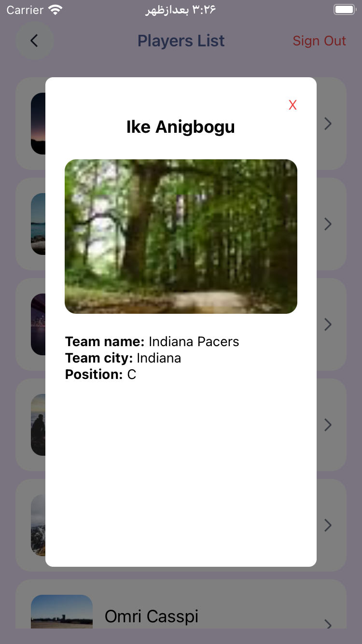Tap the Players List title

181,41
